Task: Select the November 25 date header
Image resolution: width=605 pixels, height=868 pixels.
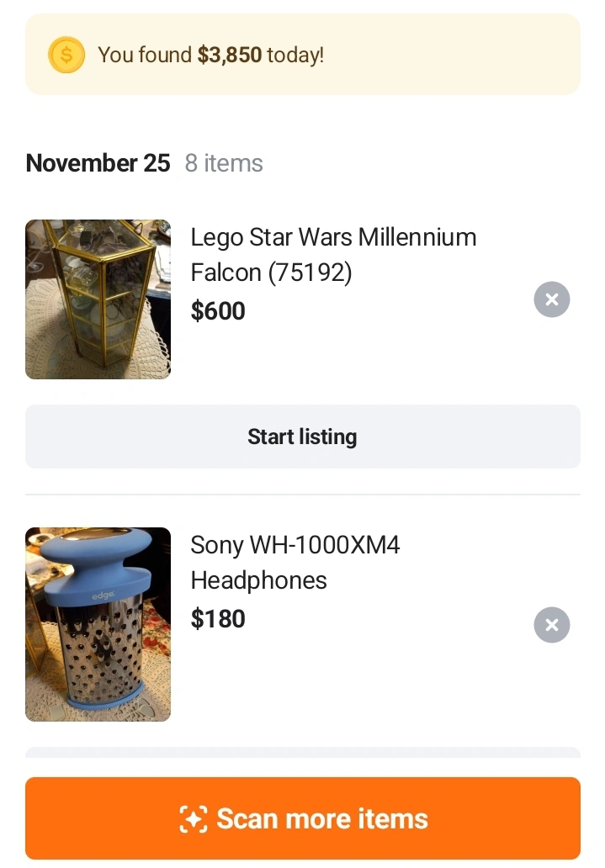Action: [x=98, y=163]
